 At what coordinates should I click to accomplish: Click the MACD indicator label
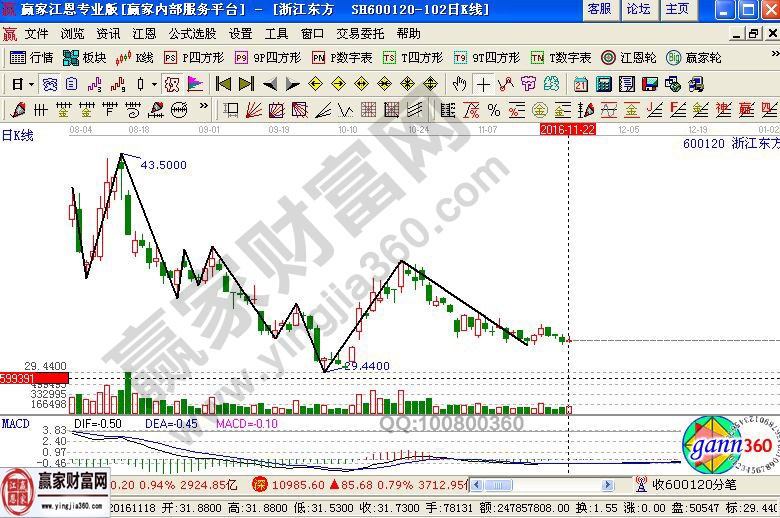pyautogui.click(x=15, y=424)
